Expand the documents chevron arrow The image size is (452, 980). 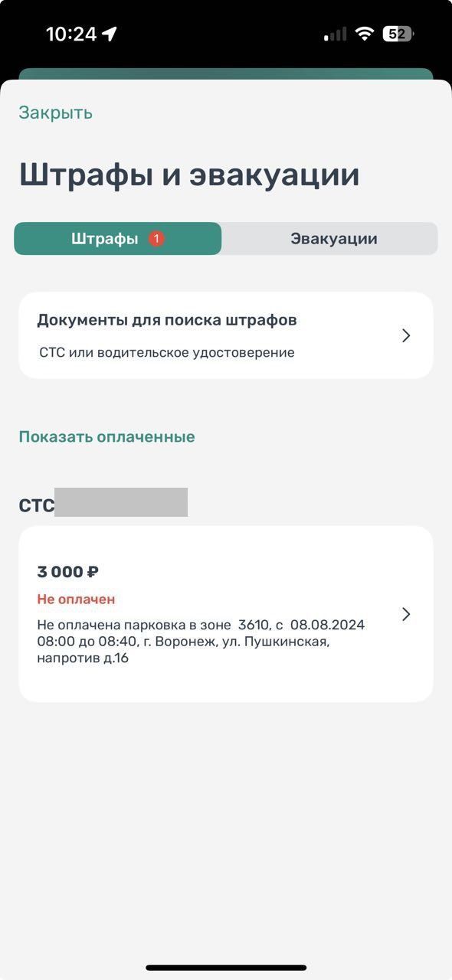pos(406,335)
